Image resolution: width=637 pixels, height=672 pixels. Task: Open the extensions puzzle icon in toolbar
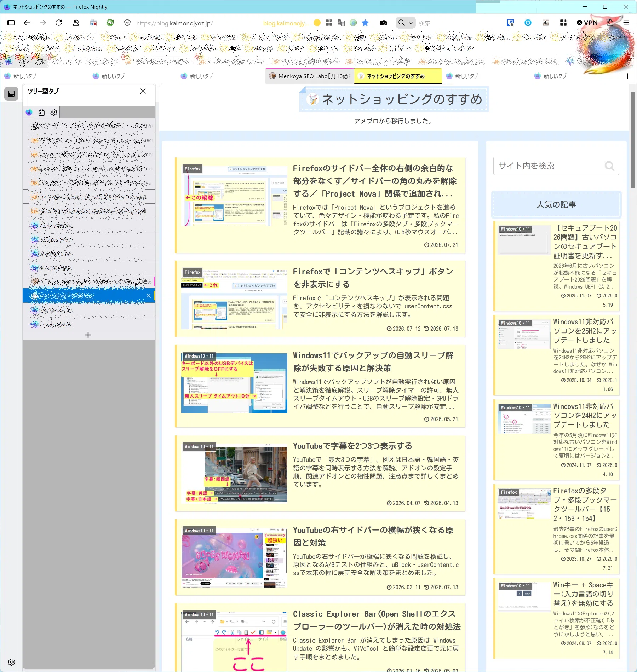(610, 23)
